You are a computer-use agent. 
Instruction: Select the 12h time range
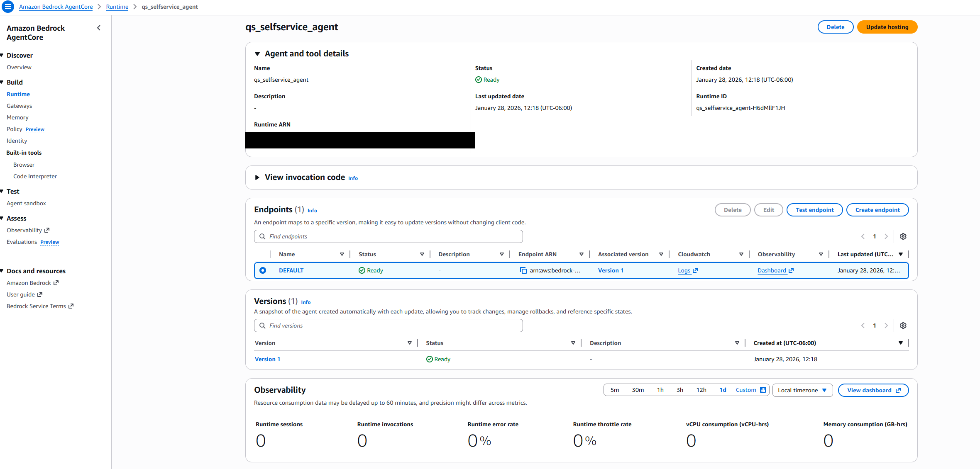(701, 390)
